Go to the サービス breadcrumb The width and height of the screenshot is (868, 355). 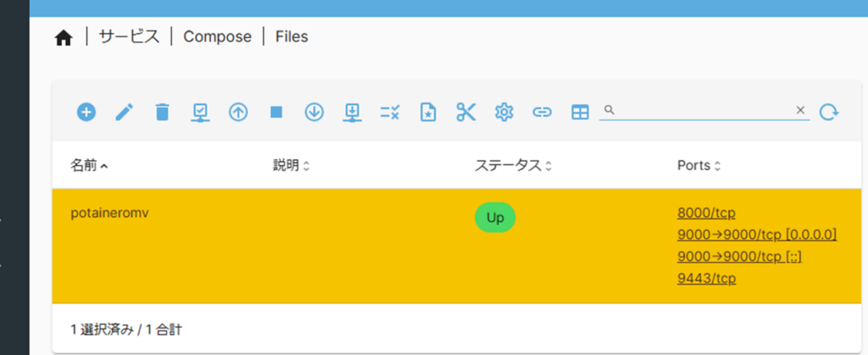[x=129, y=37]
